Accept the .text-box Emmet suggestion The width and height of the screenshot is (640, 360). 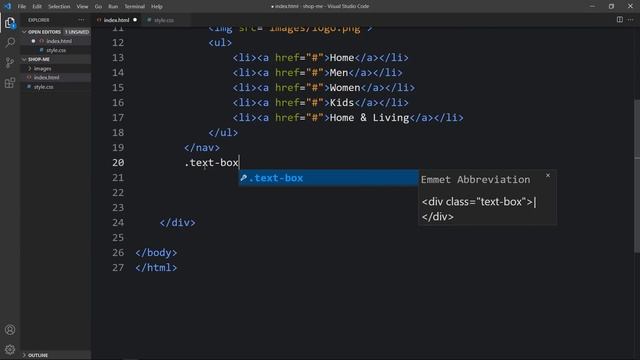pyautogui.click(x=329, y=178)
